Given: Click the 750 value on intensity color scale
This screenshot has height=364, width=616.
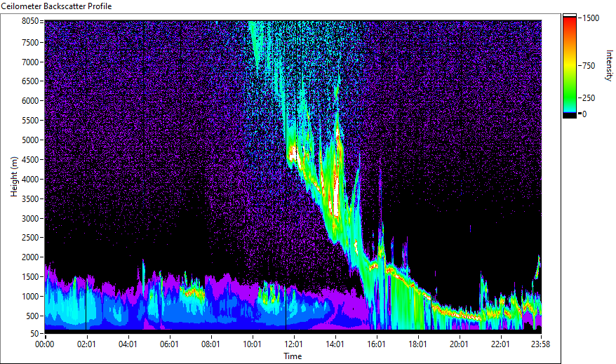Looking at the screenshot, I should (589, 66).
